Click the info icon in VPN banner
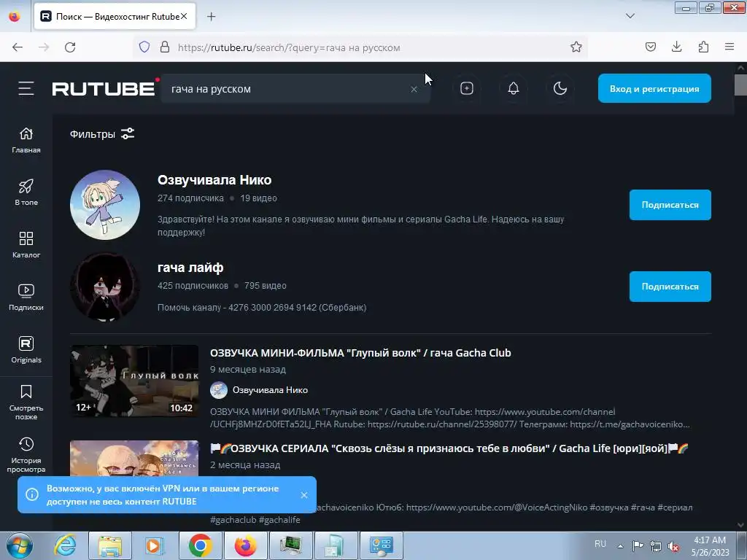Viewport: 747px width, 560px height. tap(32, 495)
